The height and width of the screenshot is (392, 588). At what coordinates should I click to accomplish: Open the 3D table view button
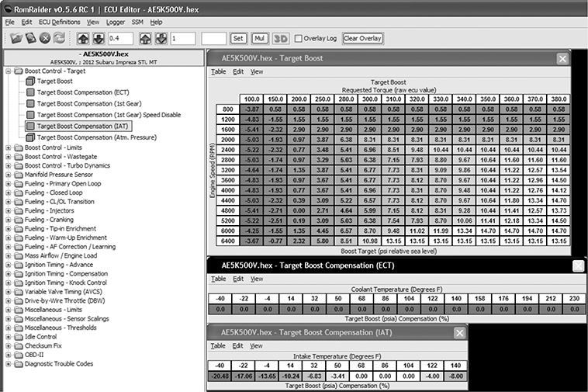281,37
